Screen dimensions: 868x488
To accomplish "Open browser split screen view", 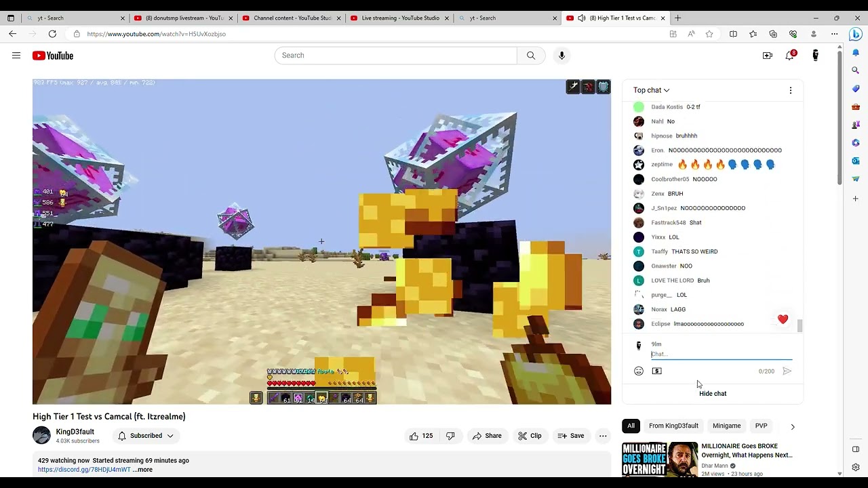I will click(x=733, y=34).
